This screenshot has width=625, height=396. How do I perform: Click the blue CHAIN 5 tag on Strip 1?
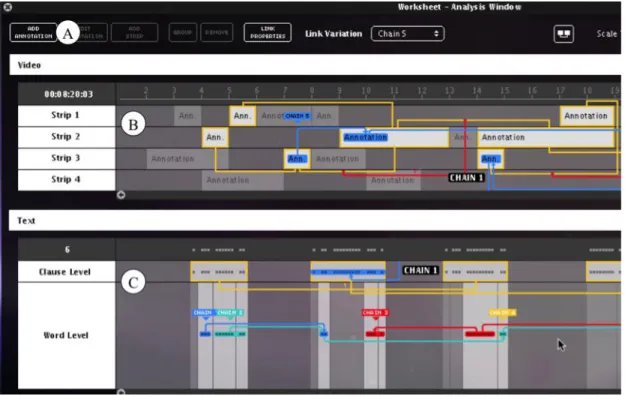click(297, 116)
